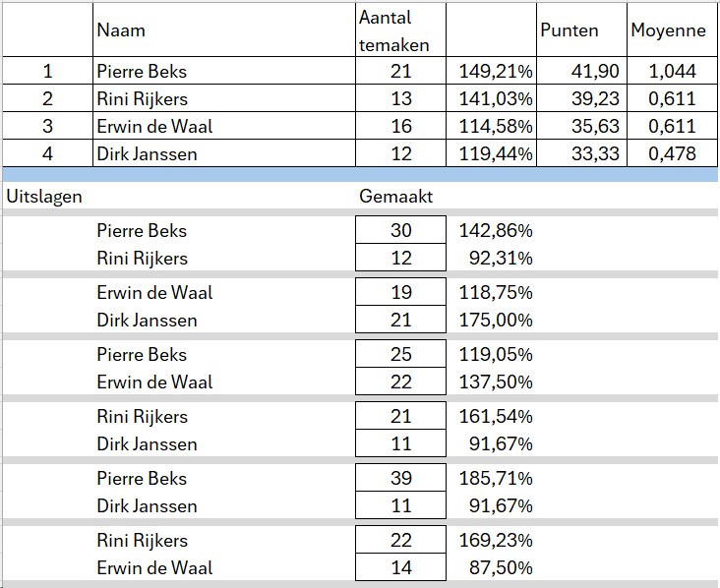Viewport: 720px width, 588px height.
Task: Select the "Gemaakt" heading cell
Action: click(396, 196)
